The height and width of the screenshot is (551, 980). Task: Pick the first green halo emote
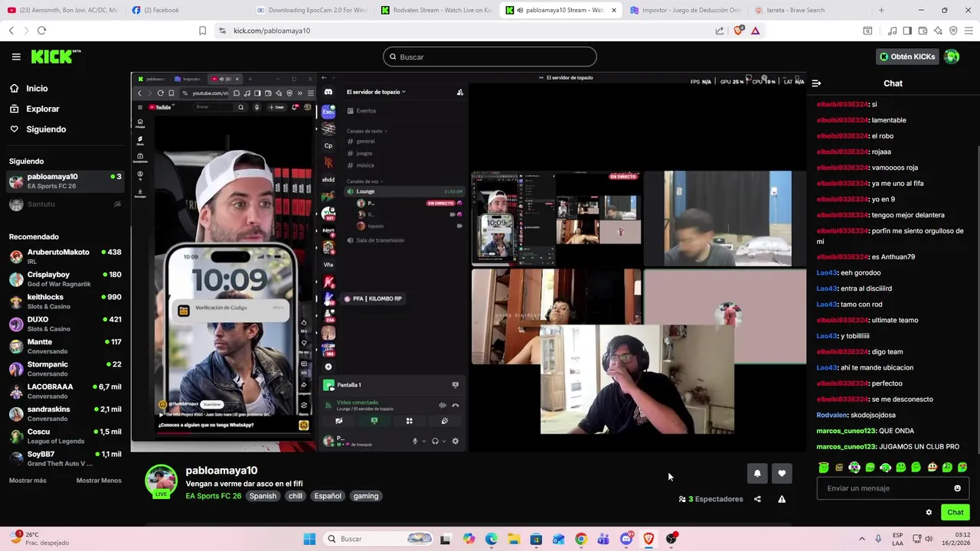(824, 468)
